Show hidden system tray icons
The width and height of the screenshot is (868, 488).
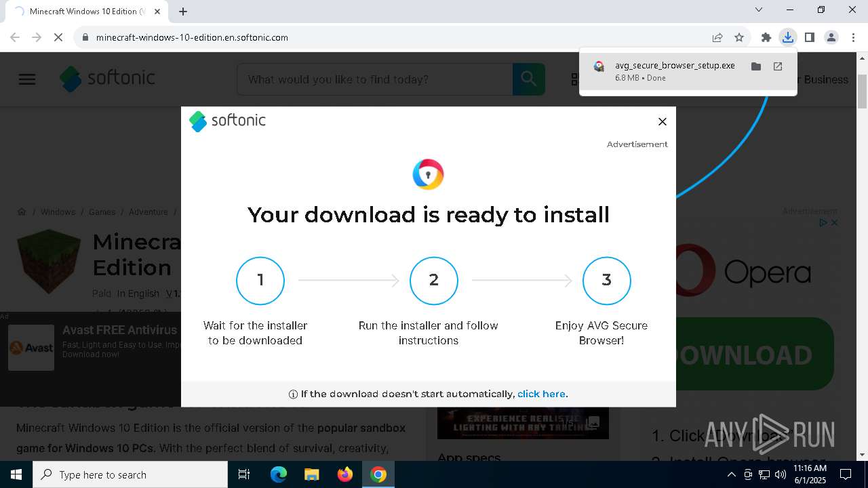pyautogui.click(x=731, y=474)
